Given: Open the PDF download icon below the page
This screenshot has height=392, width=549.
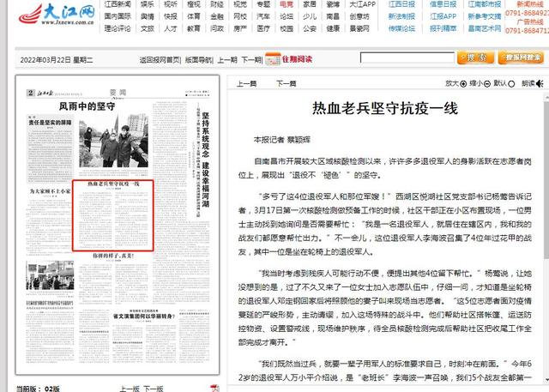Looking at the screenshot, I should tap(215, 389).
